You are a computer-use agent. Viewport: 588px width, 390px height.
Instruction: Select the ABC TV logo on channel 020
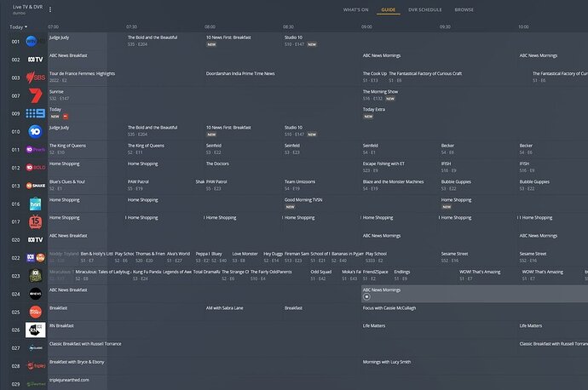coord(35,240)
